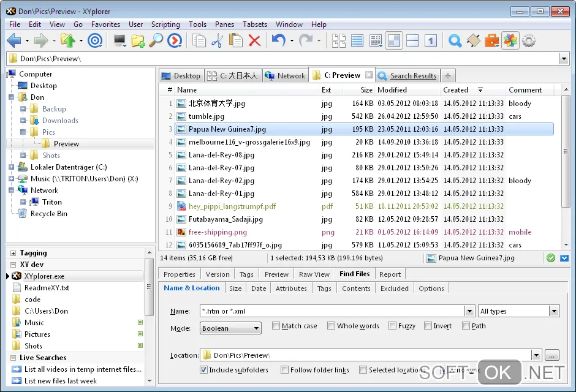The height and width of the screenshot is (392, 576).
Task: Click the Computer monitor drives icon
Action: click(119, 40)
